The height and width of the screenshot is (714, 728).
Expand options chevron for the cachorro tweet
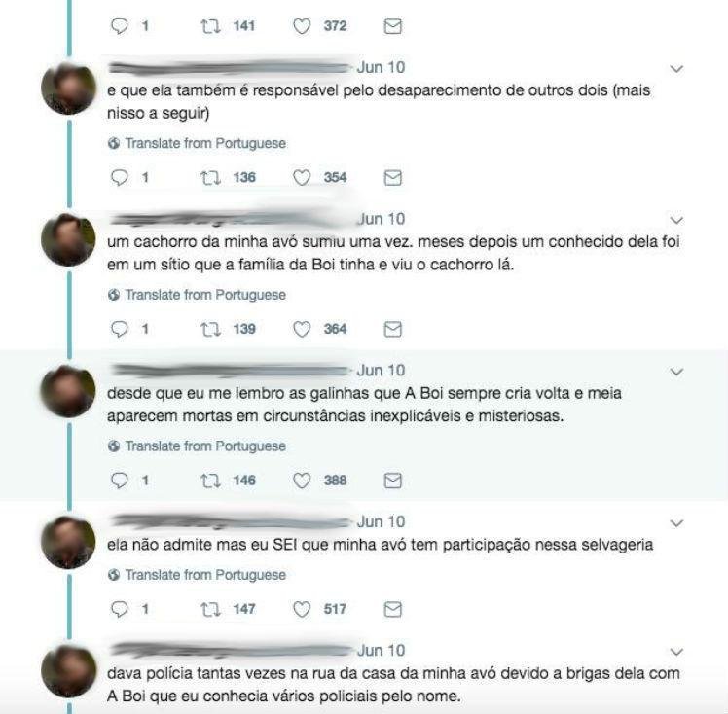point(677,221)
